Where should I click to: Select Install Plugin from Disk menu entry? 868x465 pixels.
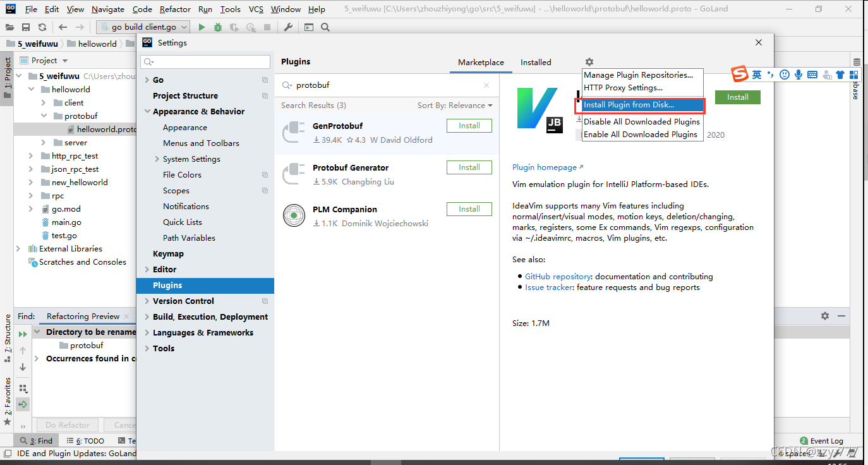(642, 105)
